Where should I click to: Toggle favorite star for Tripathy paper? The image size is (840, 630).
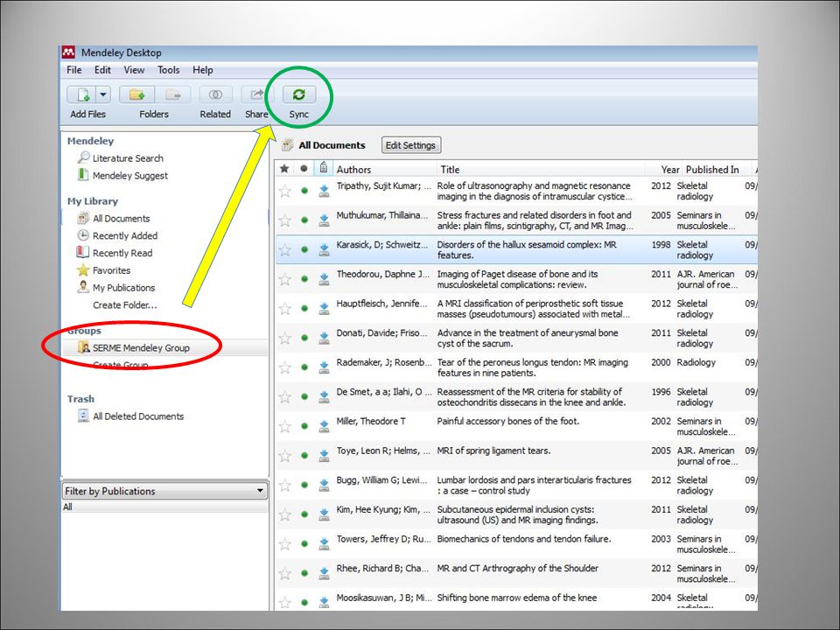[x=284, y=192]
